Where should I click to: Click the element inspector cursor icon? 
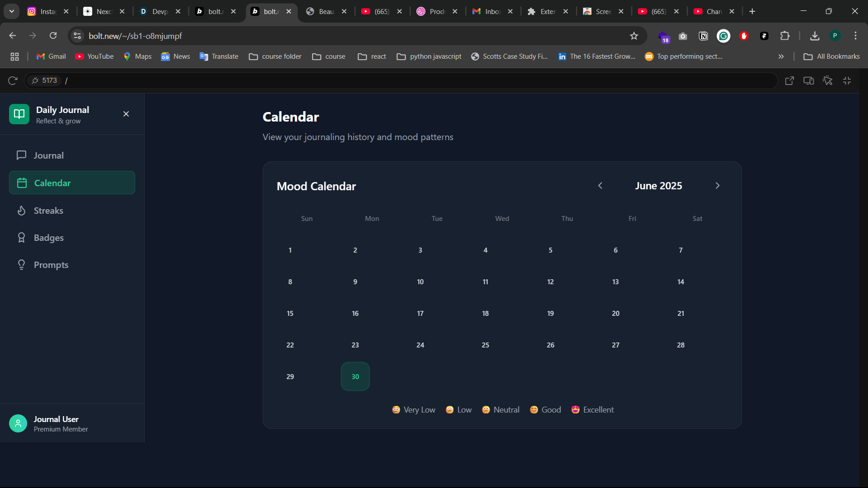pos(827,80)
